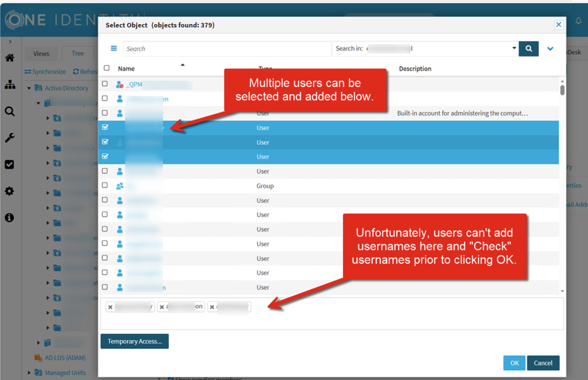Open the 'Search in' dropdown
The width and height of the screenshot is (588, 380).
[x=513, y=49]
